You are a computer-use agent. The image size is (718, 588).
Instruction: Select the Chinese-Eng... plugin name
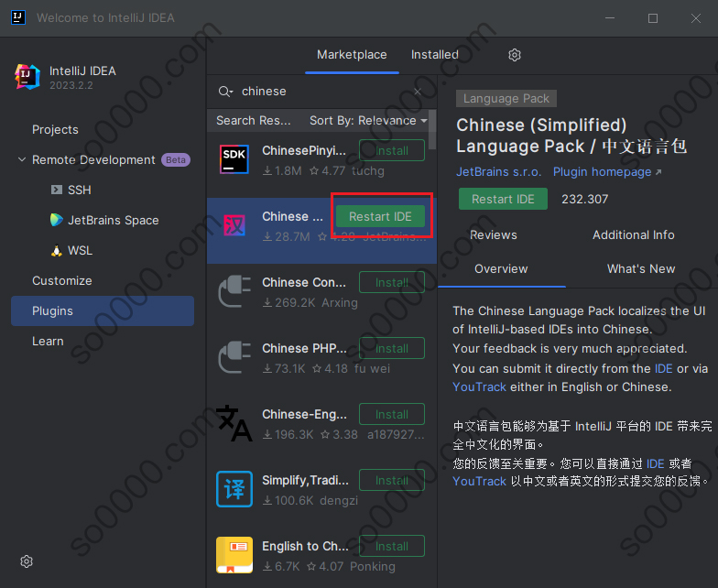click(304, 414)
